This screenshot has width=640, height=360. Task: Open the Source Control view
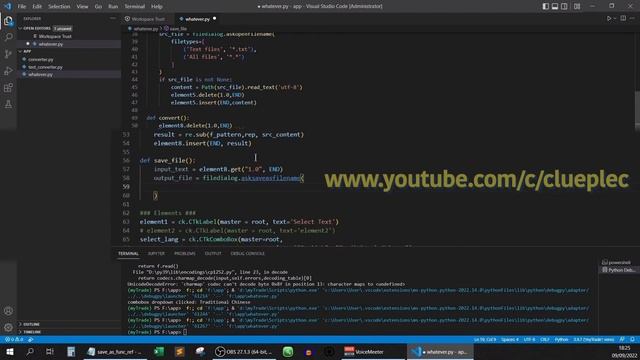(x=8, y=54)
